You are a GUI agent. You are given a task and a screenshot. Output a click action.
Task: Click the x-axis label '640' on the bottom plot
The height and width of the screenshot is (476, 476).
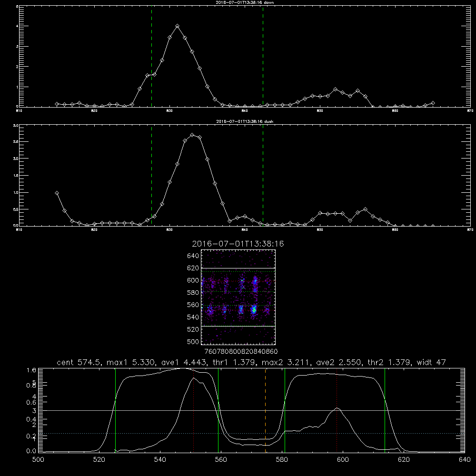click(x=465, y=460)
